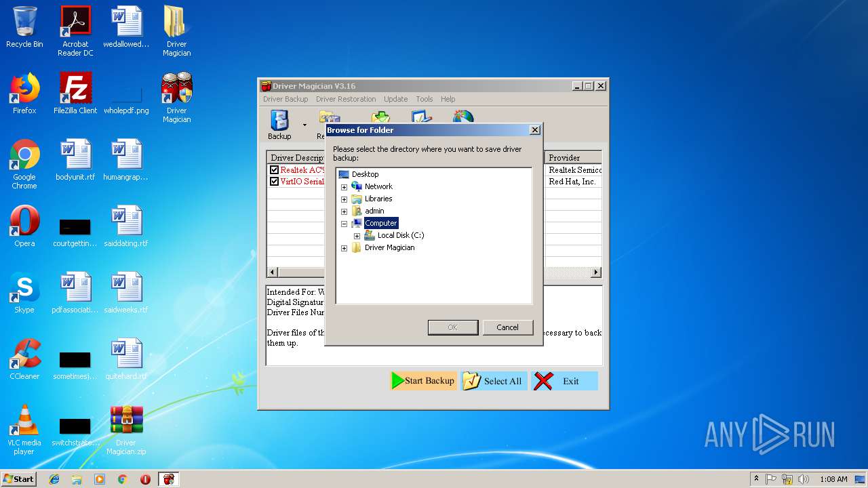
Task: Click the checklist monitor toolbar icon
Action: [422, 117]
